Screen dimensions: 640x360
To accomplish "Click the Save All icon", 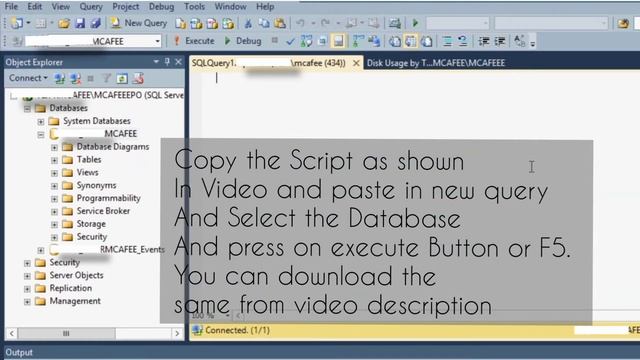I will click(x=96, y=23).
